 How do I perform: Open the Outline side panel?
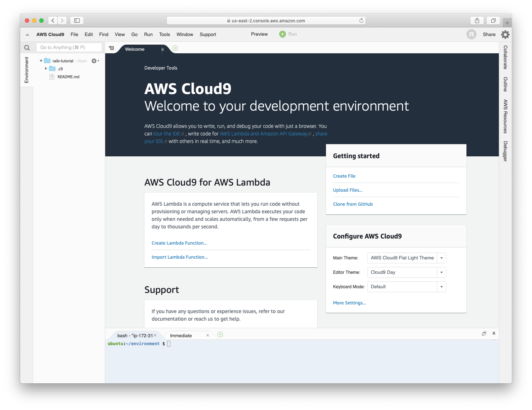tap(505, 84)
